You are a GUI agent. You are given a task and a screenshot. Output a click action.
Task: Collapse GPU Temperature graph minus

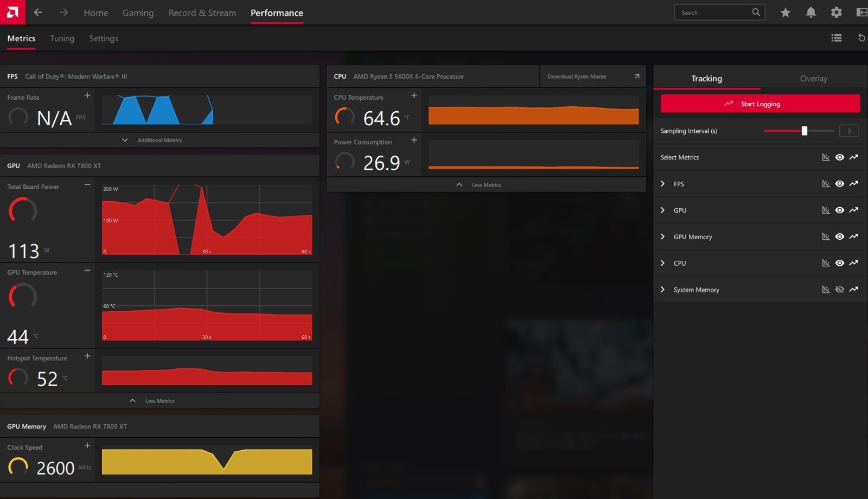87,271
